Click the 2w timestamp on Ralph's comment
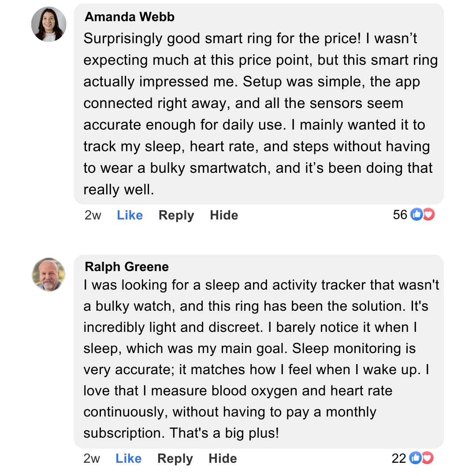 pos(92,458)
